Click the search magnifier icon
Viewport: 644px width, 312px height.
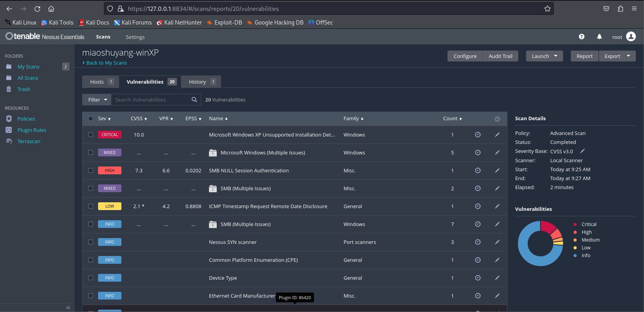coord(194,100)
